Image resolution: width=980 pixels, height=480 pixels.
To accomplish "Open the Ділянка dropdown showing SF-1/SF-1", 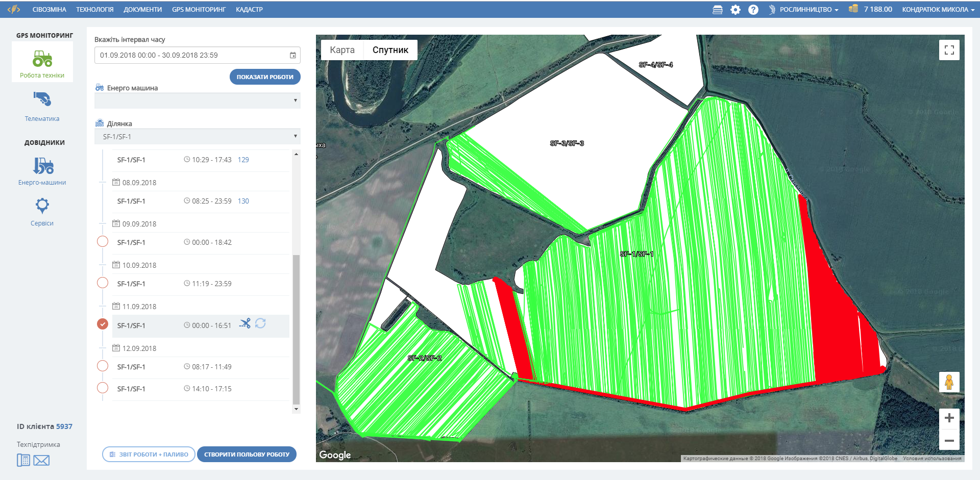I will (x=197, y=137).
